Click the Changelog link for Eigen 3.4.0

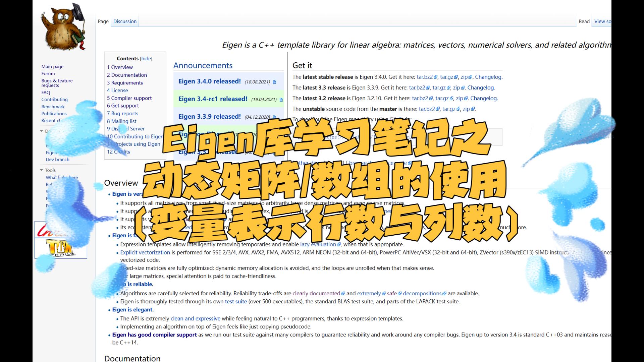point(488,76)
